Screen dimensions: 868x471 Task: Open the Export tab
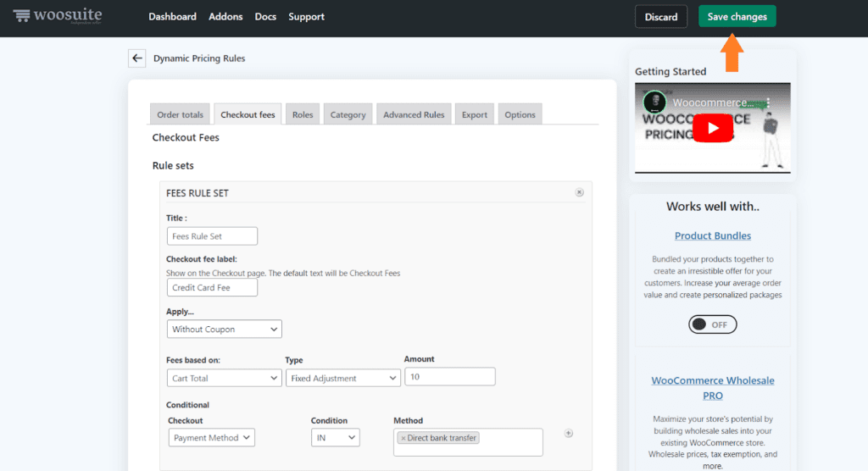click(x=475, y=114)
